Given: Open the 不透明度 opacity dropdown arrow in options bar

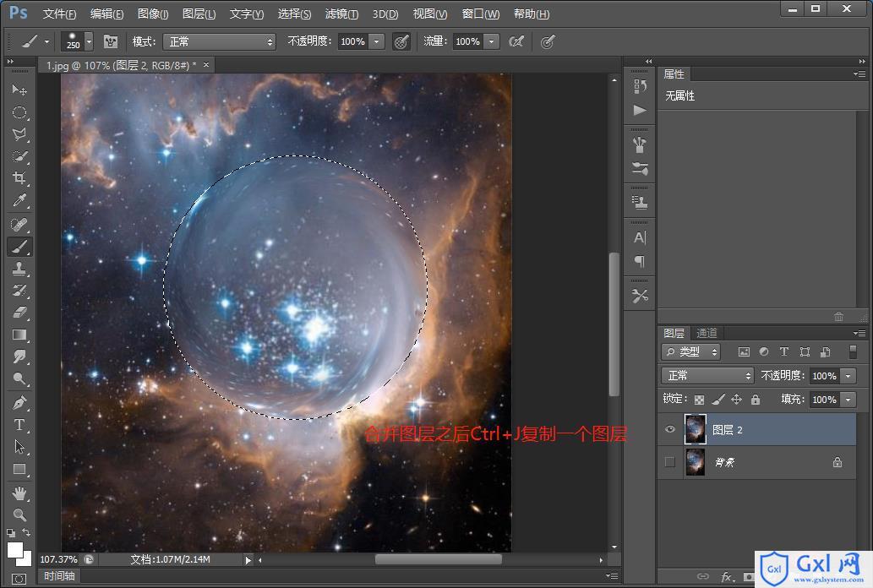Looking at the screenshot, I should (x=377, y=41).
